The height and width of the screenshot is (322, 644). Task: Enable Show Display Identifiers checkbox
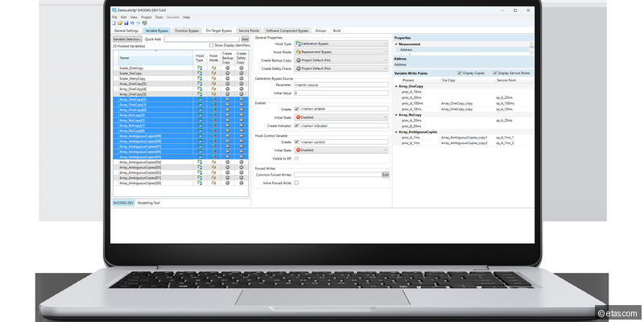211,45
